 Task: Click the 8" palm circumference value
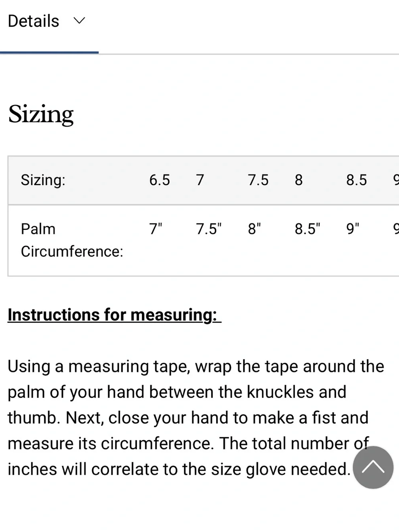254,229
